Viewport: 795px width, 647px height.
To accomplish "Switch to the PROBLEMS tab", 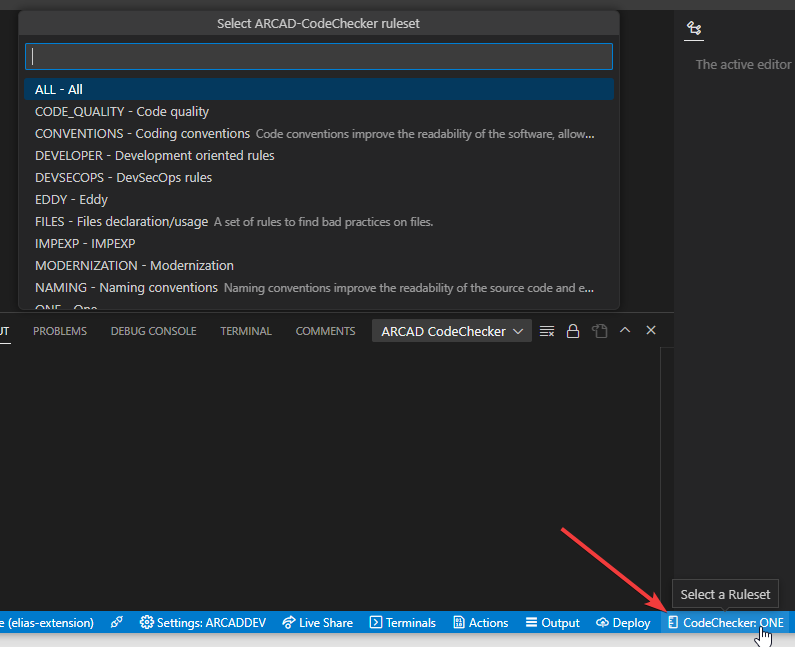I will pos(60,331).
